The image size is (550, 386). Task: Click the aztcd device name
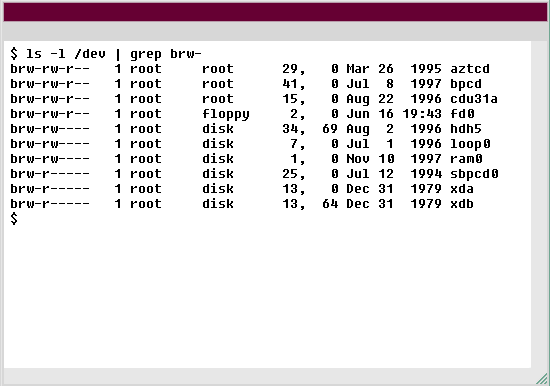point(470,69)
